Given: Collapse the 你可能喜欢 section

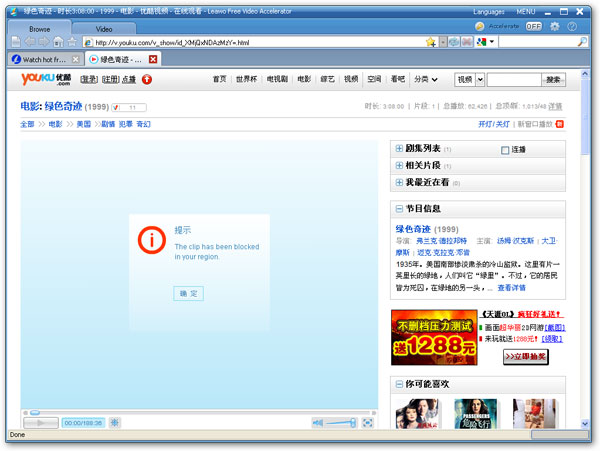Looking at the screenshot, I should coord(399,384).
